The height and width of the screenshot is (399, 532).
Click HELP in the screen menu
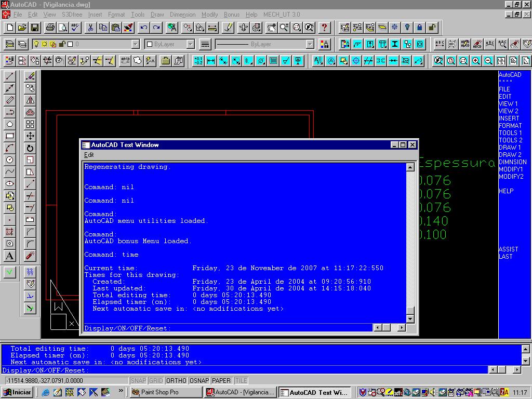pyautogui.click(x=506, y=191)
